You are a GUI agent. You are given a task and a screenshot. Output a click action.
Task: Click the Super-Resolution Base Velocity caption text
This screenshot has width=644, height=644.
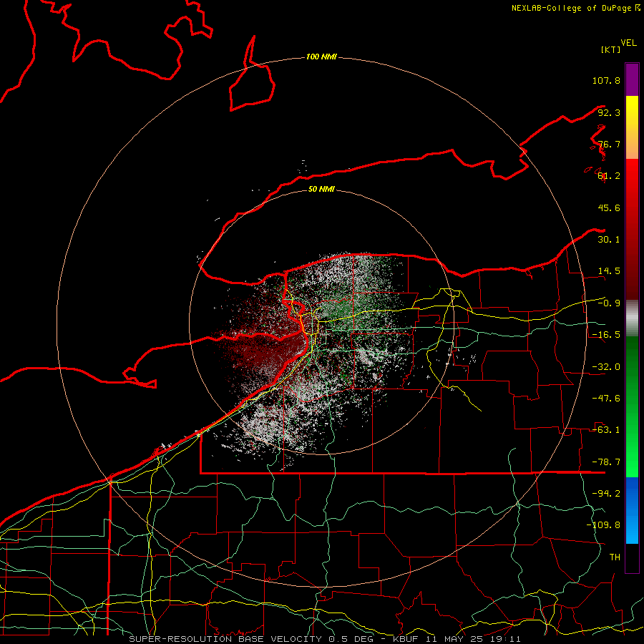(324, 639)
